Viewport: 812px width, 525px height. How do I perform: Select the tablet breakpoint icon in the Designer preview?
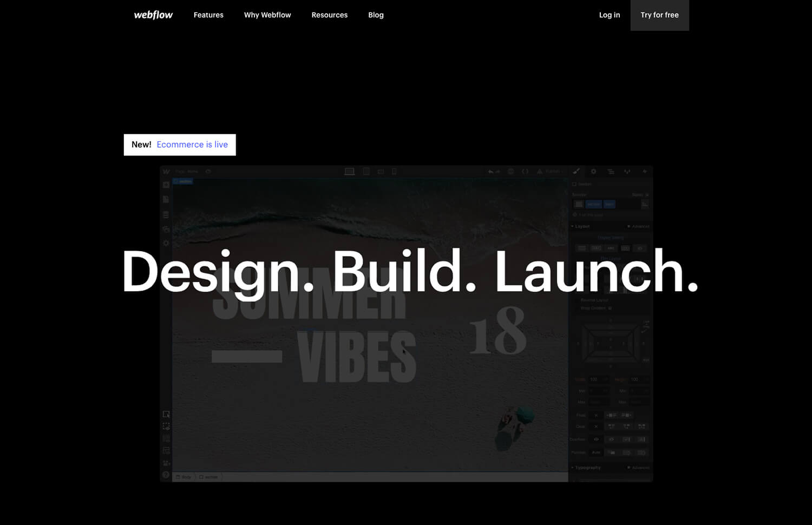[x=366, y=172]
